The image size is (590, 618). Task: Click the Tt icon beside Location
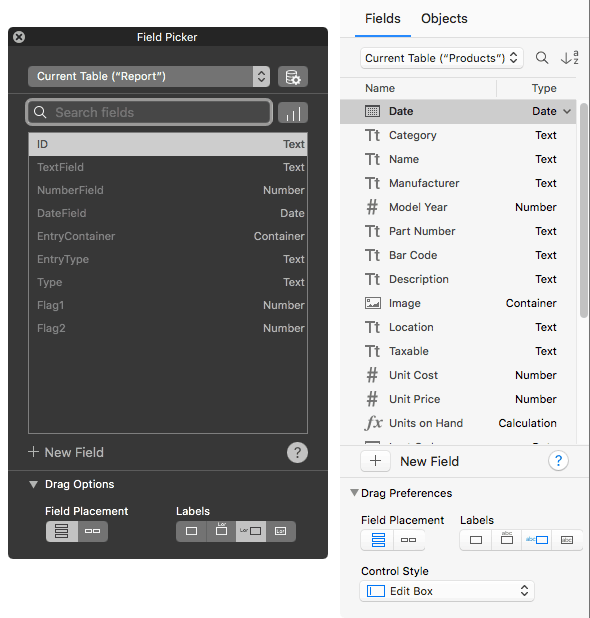pyautogui.click(x=372, y=327)
